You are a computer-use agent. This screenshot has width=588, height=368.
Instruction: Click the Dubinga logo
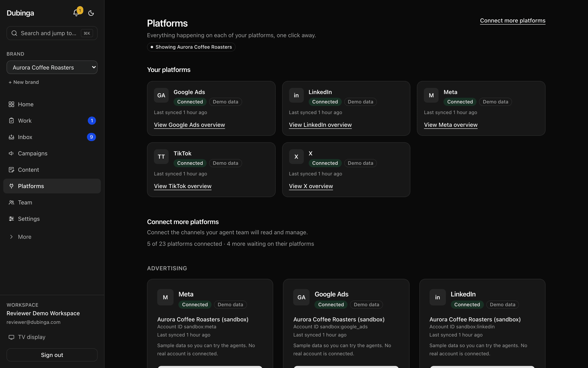coord(20,13)
